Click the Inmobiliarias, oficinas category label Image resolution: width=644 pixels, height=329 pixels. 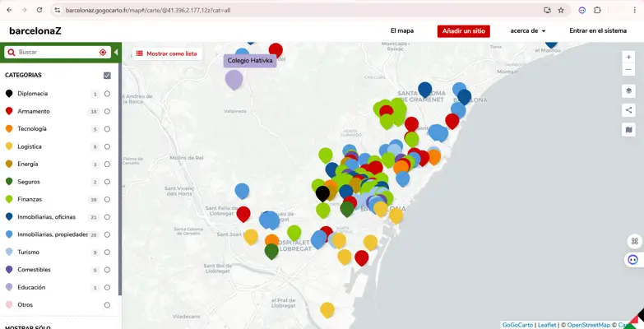tap(46, 217)
